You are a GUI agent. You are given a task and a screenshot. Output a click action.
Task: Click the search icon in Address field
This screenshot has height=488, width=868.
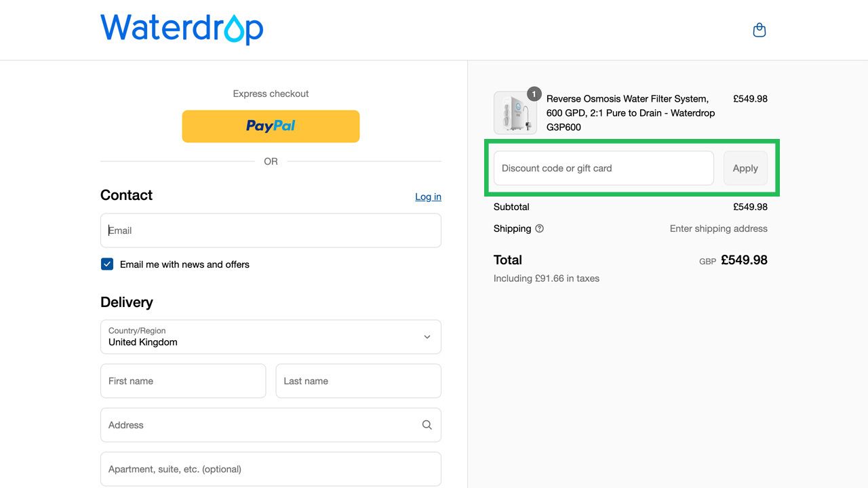pos(427,425)
